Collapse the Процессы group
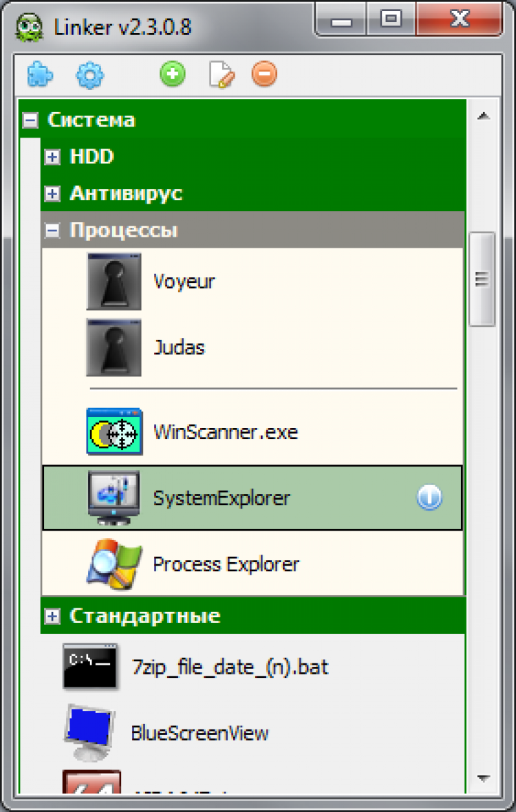516x812 pixels. 52,231
